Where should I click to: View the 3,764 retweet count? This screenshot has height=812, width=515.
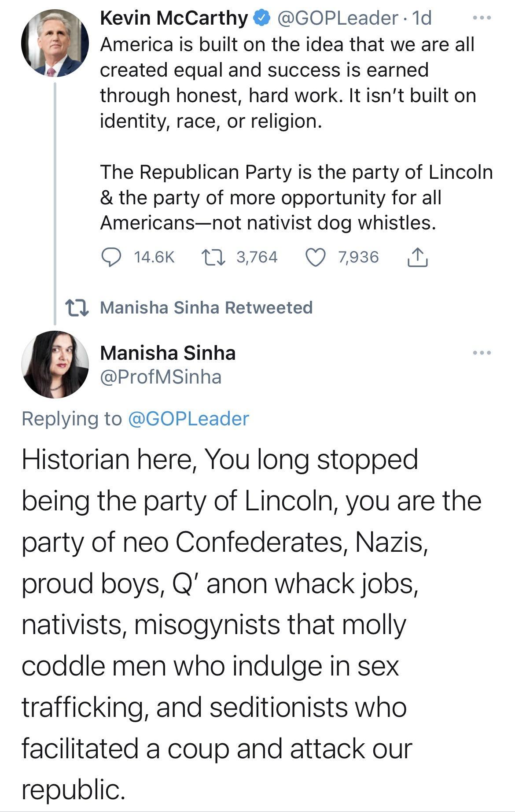pyautogui.click(x=257, y=257)
